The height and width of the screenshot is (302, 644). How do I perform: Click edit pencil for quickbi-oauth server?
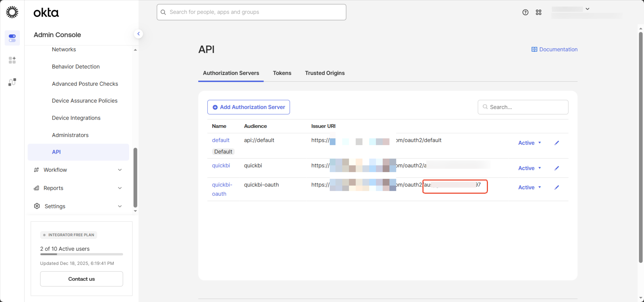pos(557,187)
